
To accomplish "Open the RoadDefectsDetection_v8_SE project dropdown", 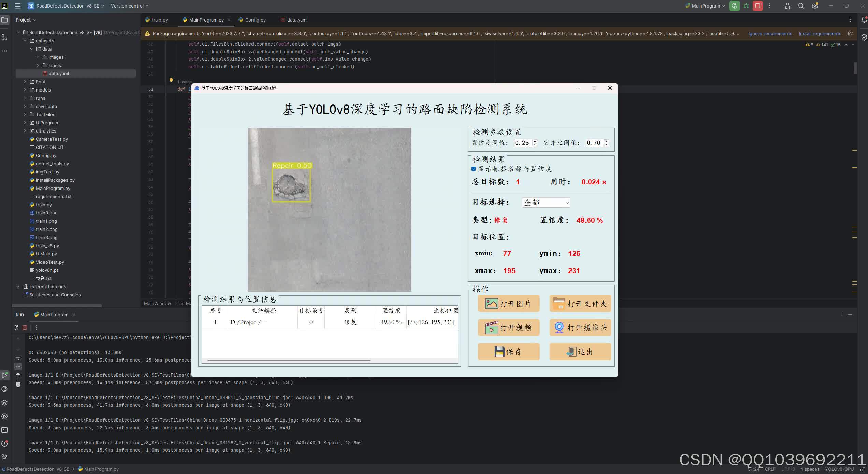I will coord(66,6).
